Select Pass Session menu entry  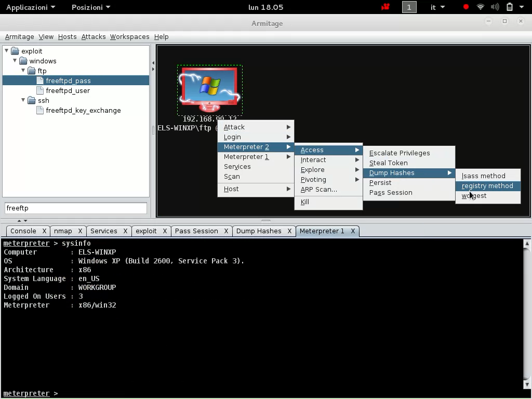[x=409, y=192]
